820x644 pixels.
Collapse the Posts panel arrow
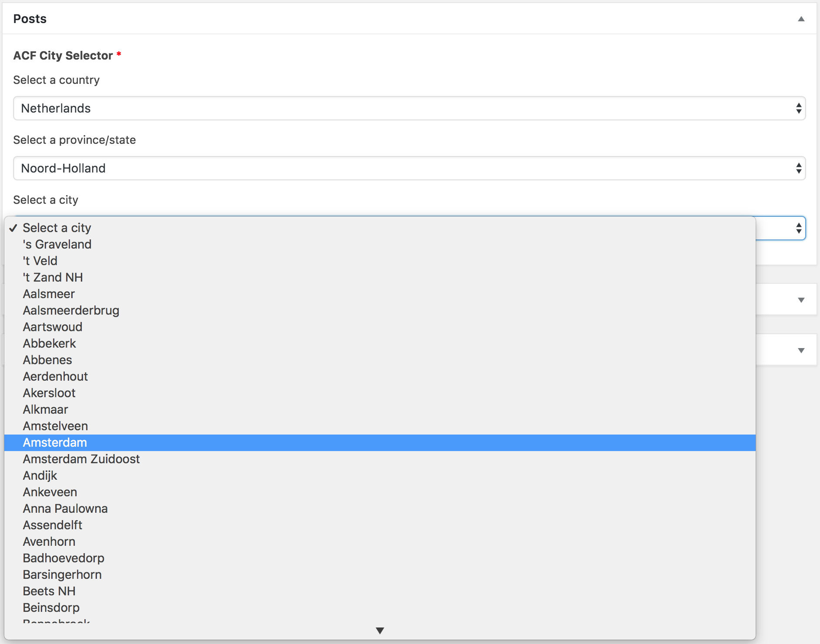(801, 19)
